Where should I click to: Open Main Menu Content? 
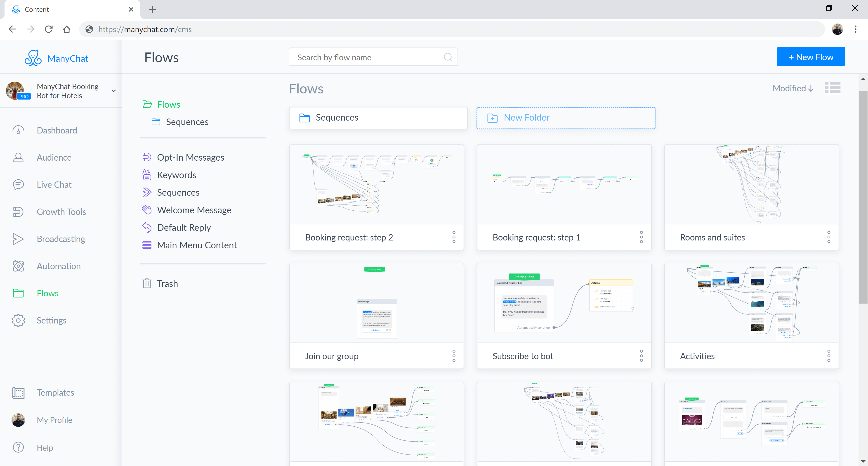point(197,245)
